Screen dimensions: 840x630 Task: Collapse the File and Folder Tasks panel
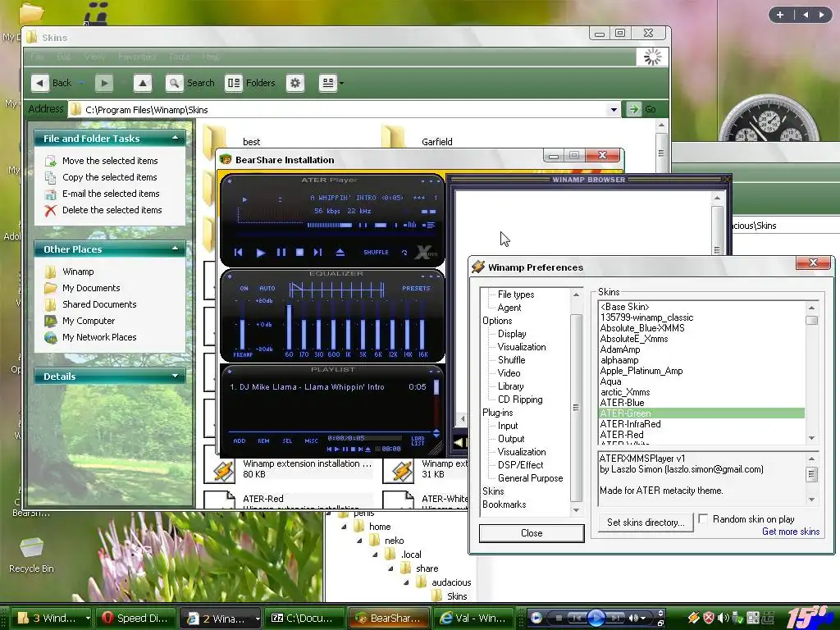[176, 139]
